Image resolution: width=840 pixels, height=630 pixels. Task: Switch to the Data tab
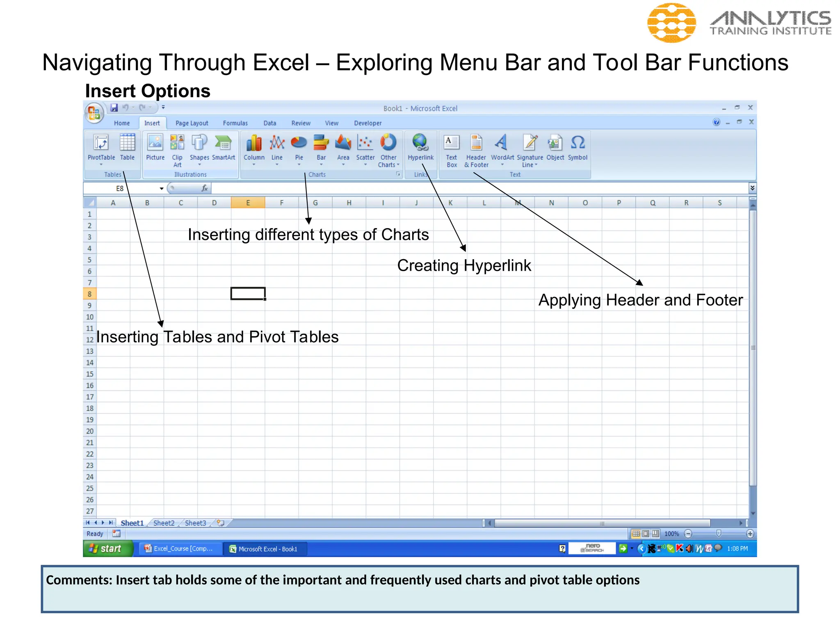pyautogui.click(x=269, y=123)
